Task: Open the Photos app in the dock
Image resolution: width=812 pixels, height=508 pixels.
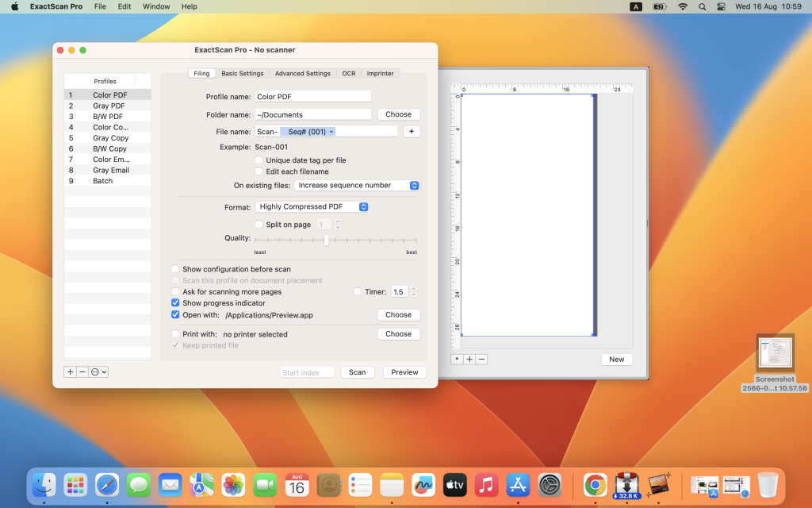Action: point(233,485)
